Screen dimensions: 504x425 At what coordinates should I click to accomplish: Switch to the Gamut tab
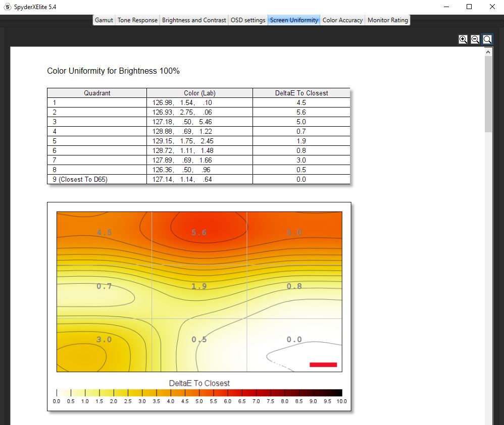[104, 20]
